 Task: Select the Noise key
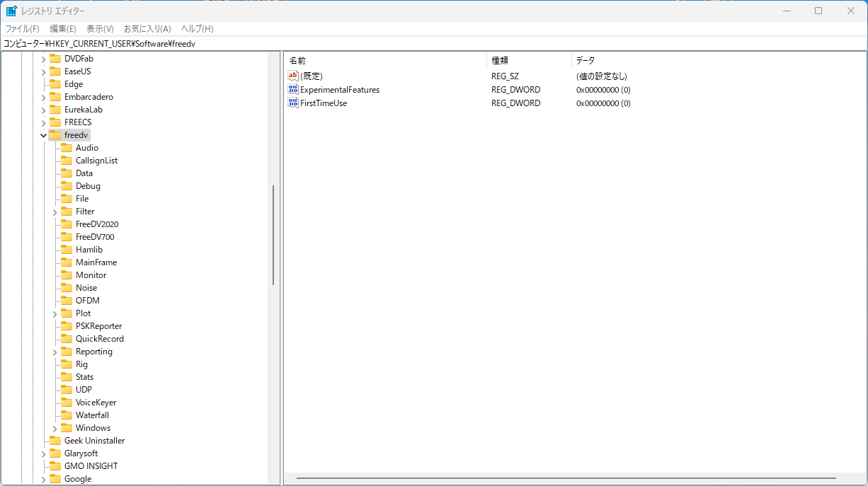[86, 288]
